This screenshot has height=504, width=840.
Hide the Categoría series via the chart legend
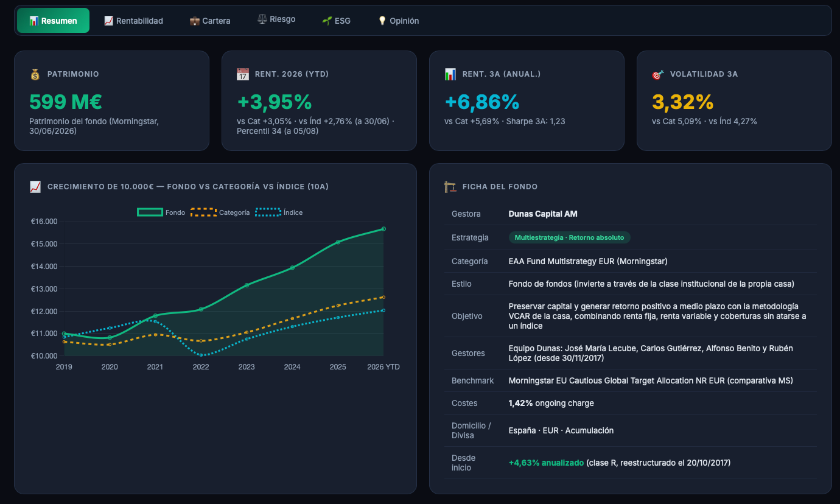[x=220, y=212]
